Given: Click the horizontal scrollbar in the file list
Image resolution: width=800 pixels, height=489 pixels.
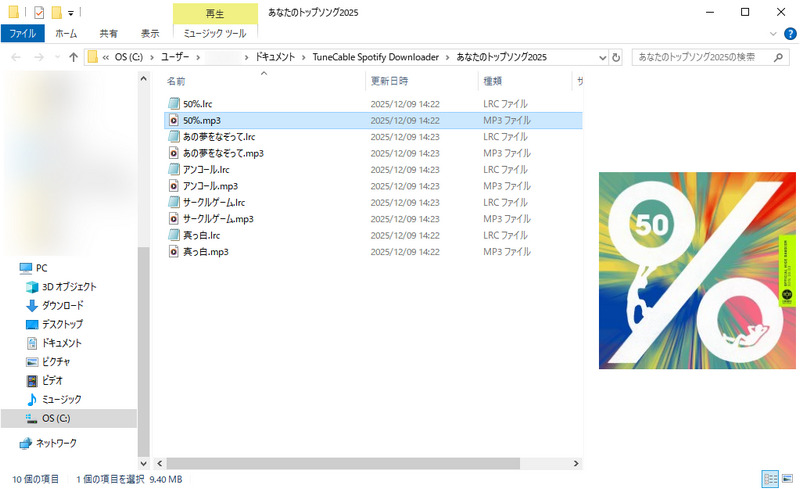Looking at the screenshot, I should click(343, 463).
